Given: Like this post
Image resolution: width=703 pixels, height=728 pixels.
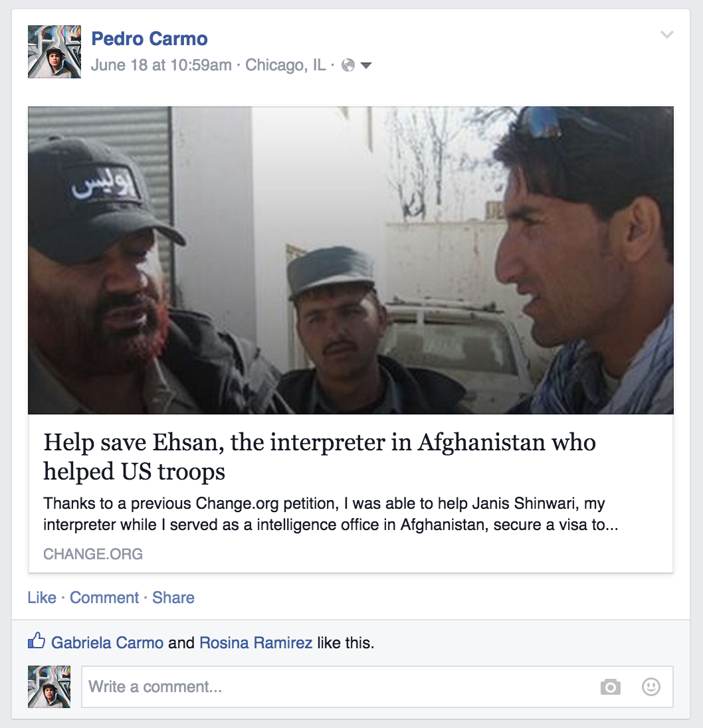Looking at the screenshot, I should [42, 598].
